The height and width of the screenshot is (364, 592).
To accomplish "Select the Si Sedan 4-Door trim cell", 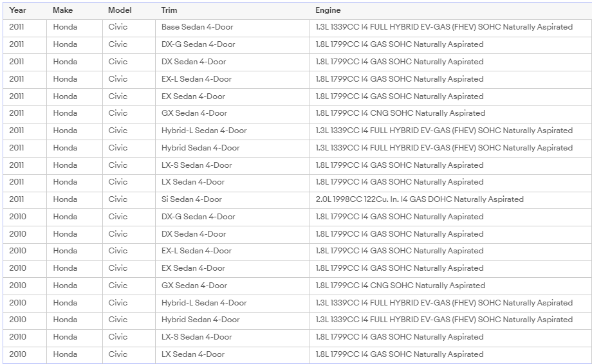I will coord(192,199).
